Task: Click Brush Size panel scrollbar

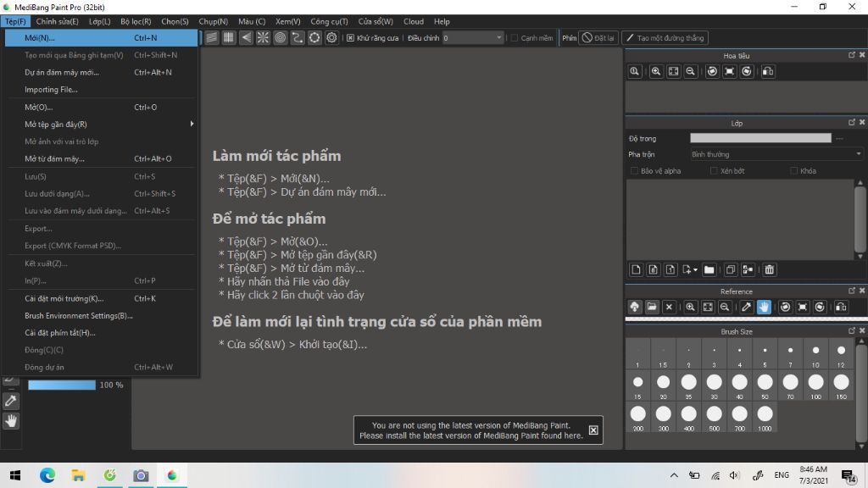Action: coord(861,393)
